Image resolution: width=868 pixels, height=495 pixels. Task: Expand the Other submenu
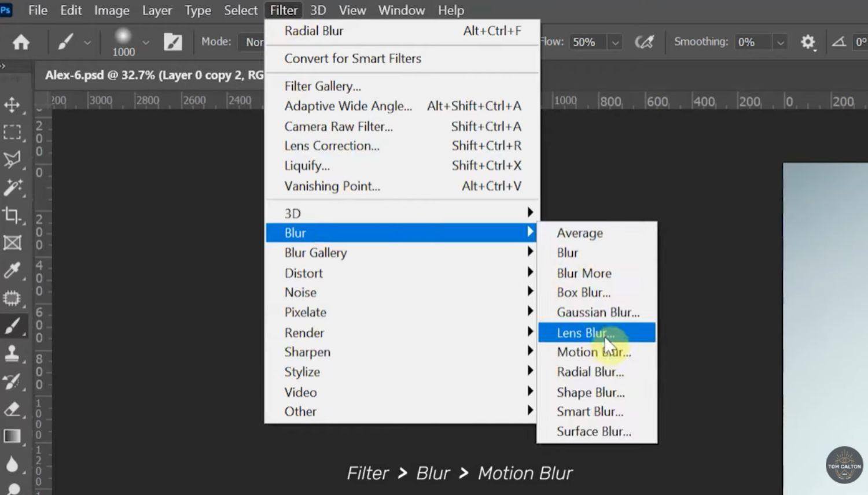pyautogui.click(x=402, y=412)
